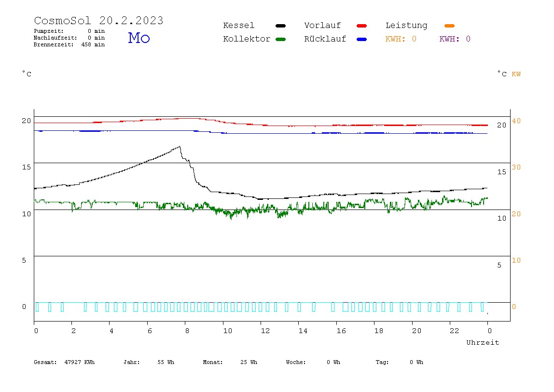The width and height of the screenshot is (554, 392).
Task: Click the 'Gesamt:' footer label
Action: (x=45, y=362)
